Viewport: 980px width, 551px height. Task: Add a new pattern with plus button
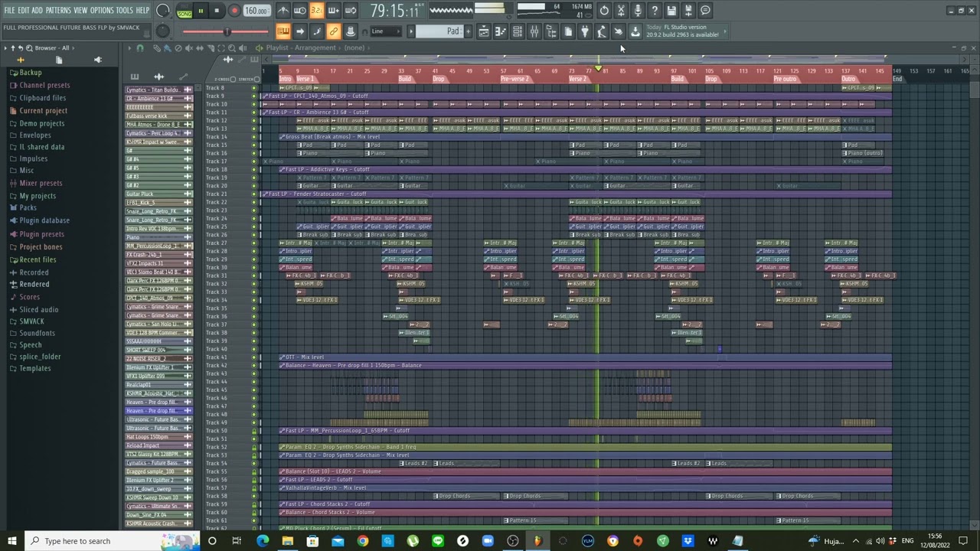point(468,31)
